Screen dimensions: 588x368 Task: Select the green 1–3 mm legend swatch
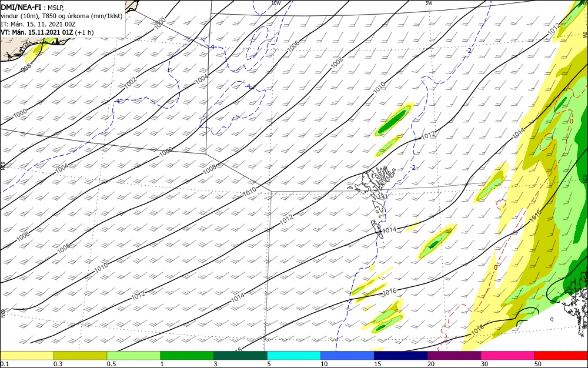coord(187,356)
